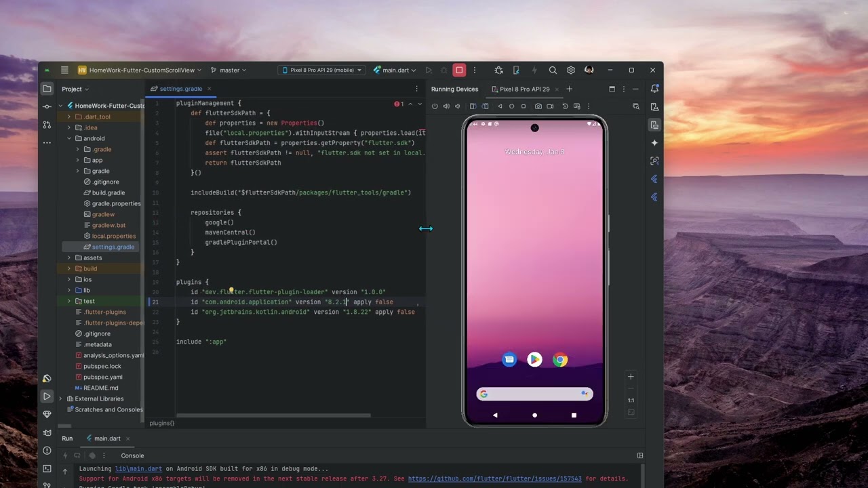This screenshot has height=488, width=868.
Task: Click emulator toolbar Back triangle icon
Action: pos(500,106)
